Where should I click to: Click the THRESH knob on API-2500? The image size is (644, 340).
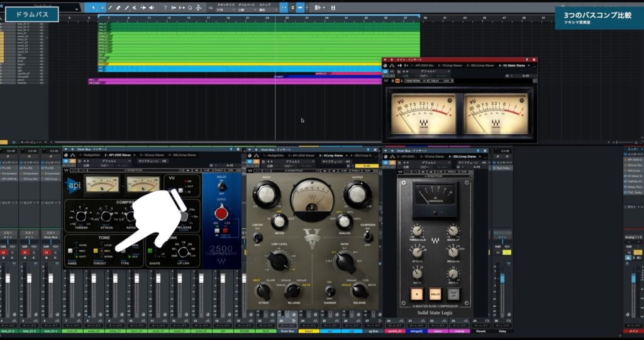coord(81,216)
